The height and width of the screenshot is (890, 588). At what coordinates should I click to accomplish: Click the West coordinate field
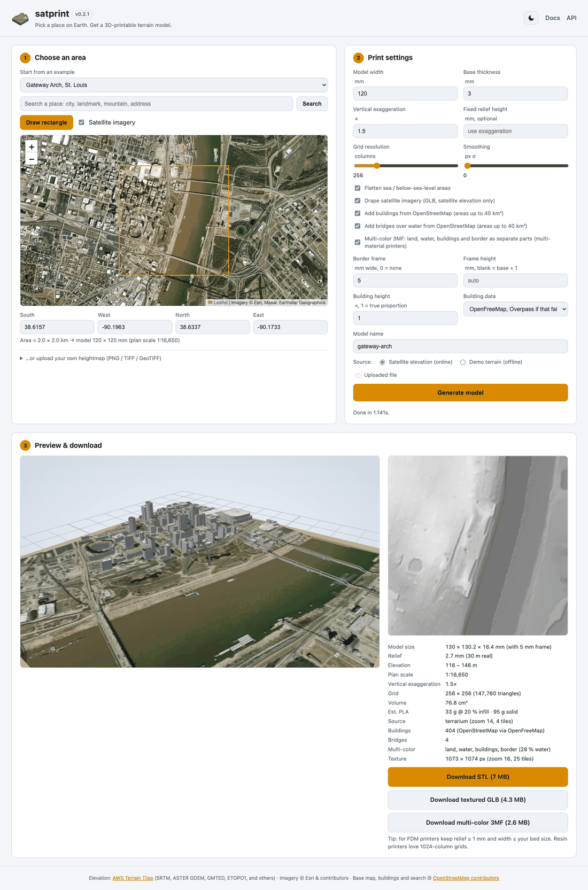coord(135,327)
